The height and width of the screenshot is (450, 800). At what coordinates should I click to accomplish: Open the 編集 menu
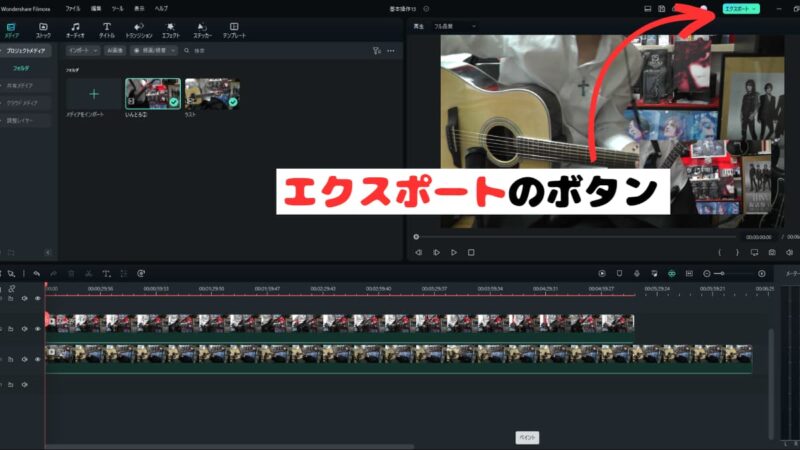coord(95,9)
